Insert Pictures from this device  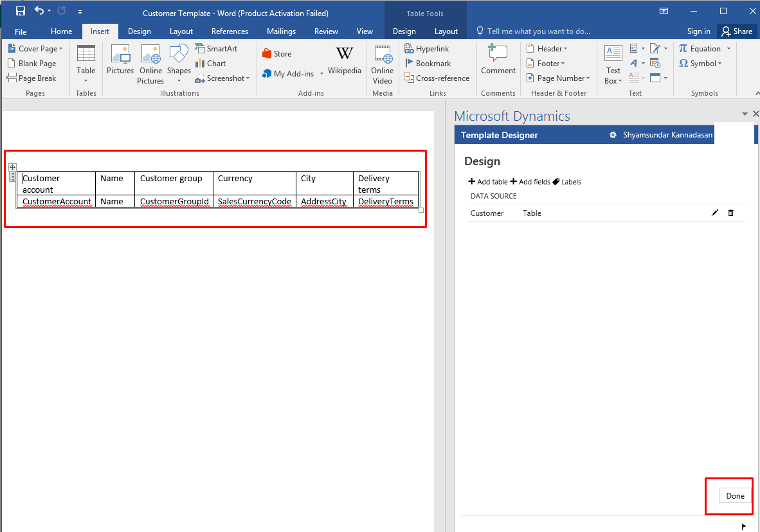pyautogui.click(x=120, y=60)
